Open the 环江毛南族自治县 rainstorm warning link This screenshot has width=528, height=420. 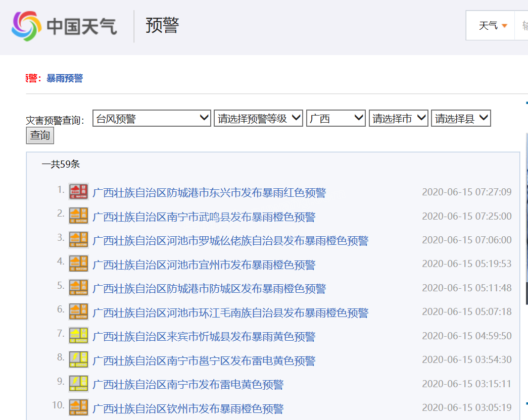point(230,313)
